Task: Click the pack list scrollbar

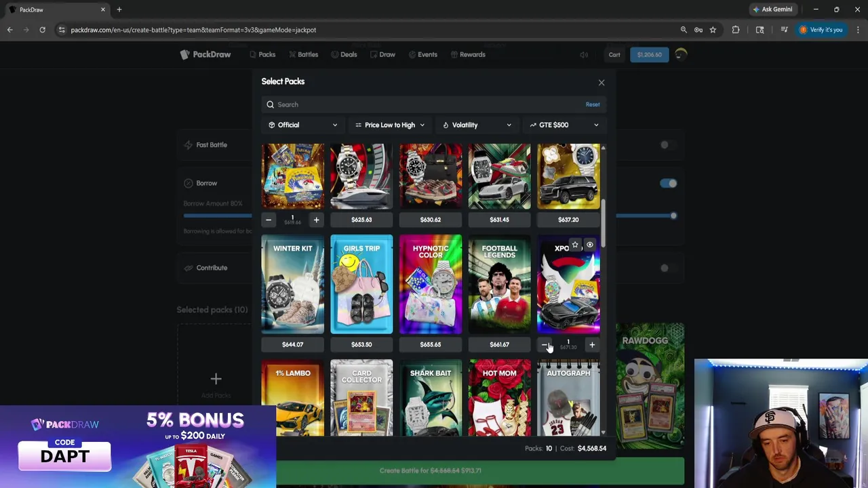Action: (603, 224)
